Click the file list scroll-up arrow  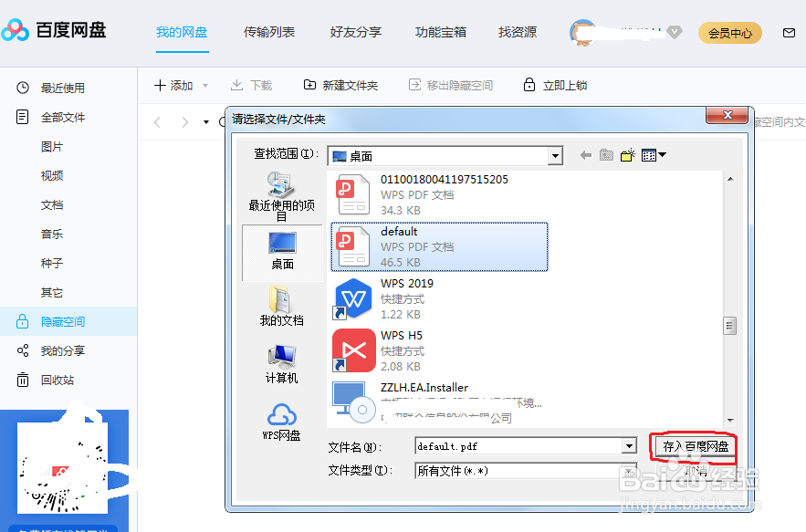click(x=730, y=179)
